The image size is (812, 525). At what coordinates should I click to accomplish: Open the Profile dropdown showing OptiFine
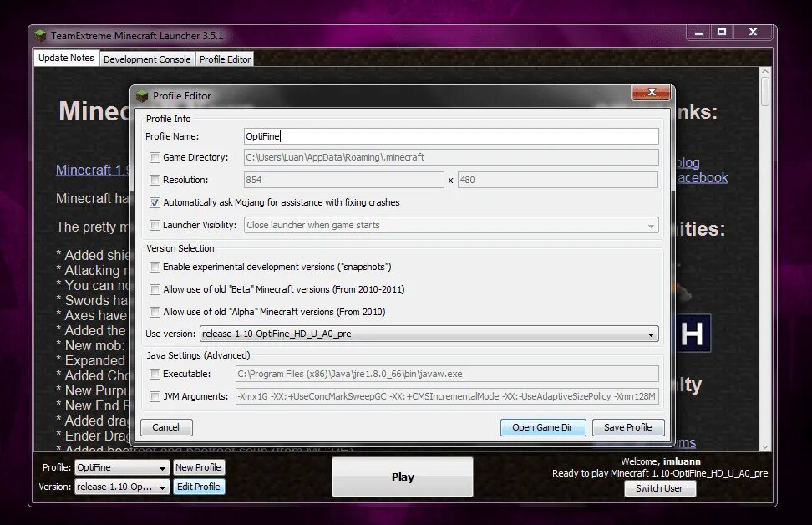122,467
